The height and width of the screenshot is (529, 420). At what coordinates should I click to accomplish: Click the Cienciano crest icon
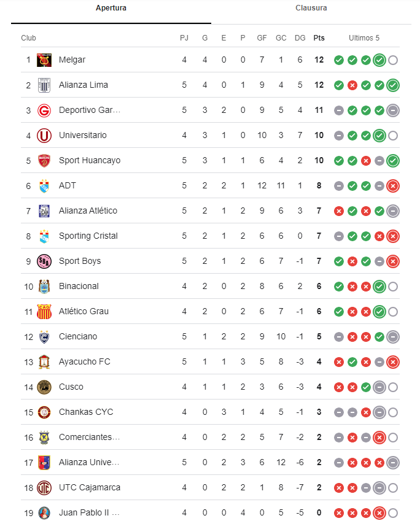click(44, 337)
